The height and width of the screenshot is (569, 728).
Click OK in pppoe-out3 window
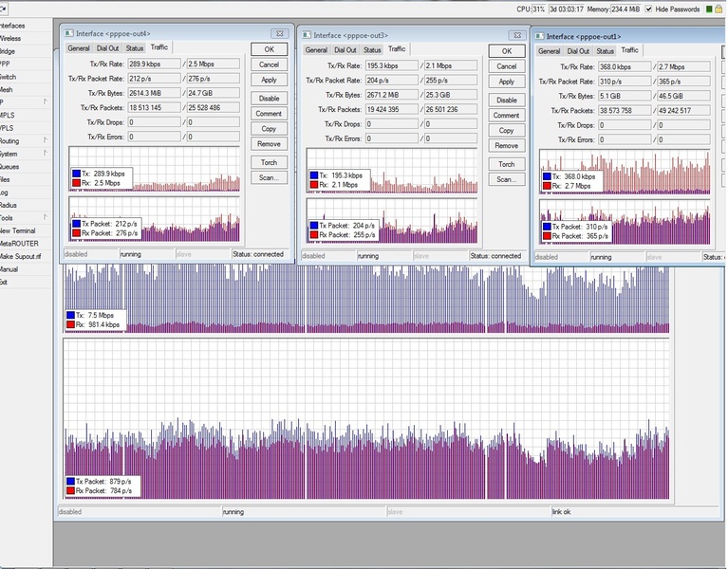coord(507,51)
